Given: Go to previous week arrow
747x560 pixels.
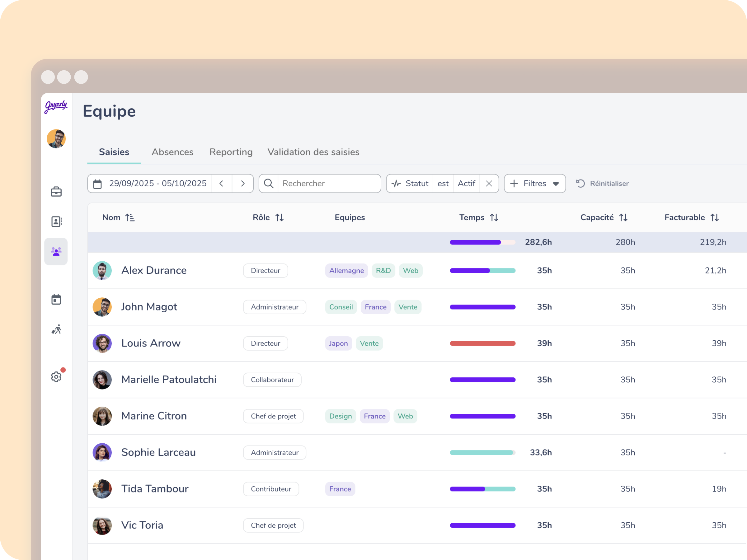Looking at the screenshot, I should pos(222,184).
